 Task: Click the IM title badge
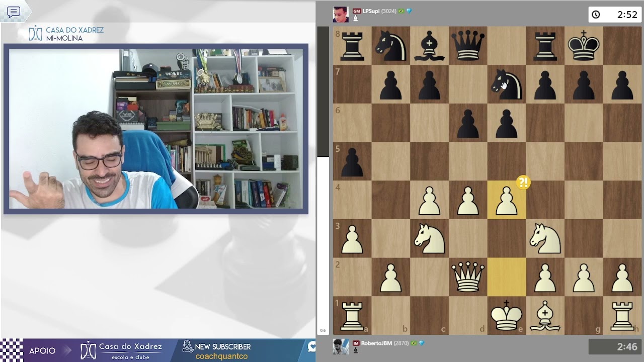[356, 343]
